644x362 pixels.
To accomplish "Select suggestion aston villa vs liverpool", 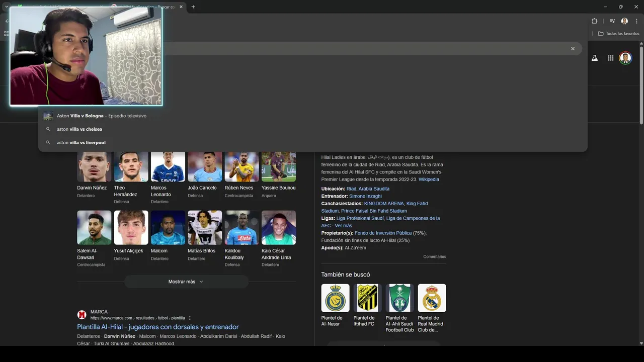I will click(312, 142).
